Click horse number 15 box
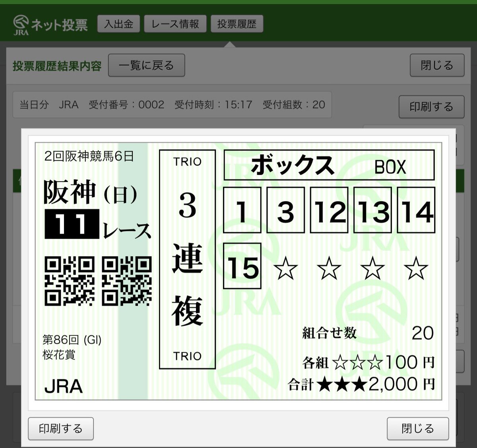Viewport: 477px width, 448px height. pos(242,266)
